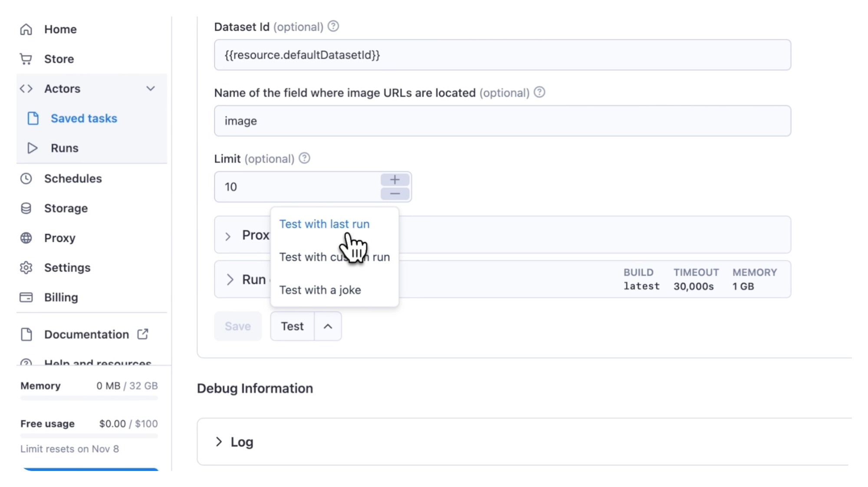Select the Actors code icon

(26, 88)
